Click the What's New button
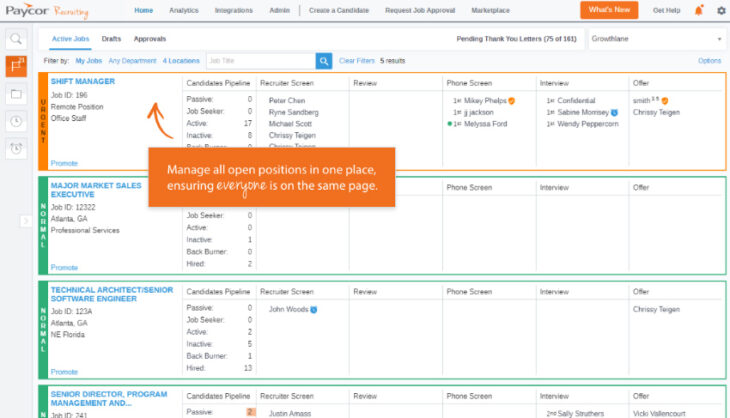 pos(609,10)
